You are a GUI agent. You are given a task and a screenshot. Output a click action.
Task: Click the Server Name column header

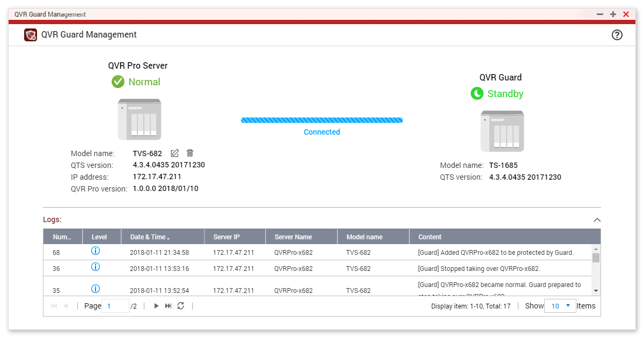(x=293, y=237)
